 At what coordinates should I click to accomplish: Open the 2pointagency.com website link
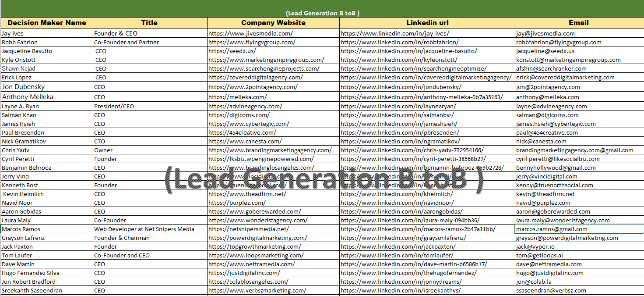tap(253, 87)
